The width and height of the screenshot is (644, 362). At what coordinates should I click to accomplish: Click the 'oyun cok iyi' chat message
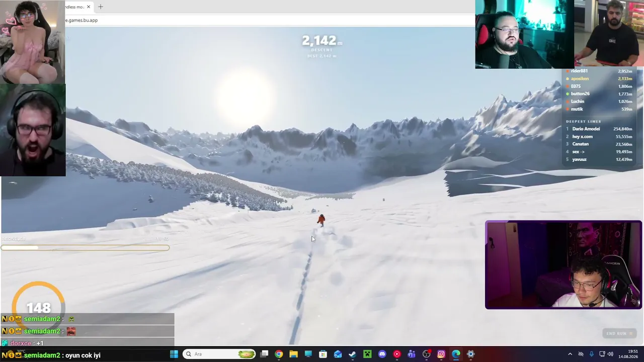click(50, 355)
